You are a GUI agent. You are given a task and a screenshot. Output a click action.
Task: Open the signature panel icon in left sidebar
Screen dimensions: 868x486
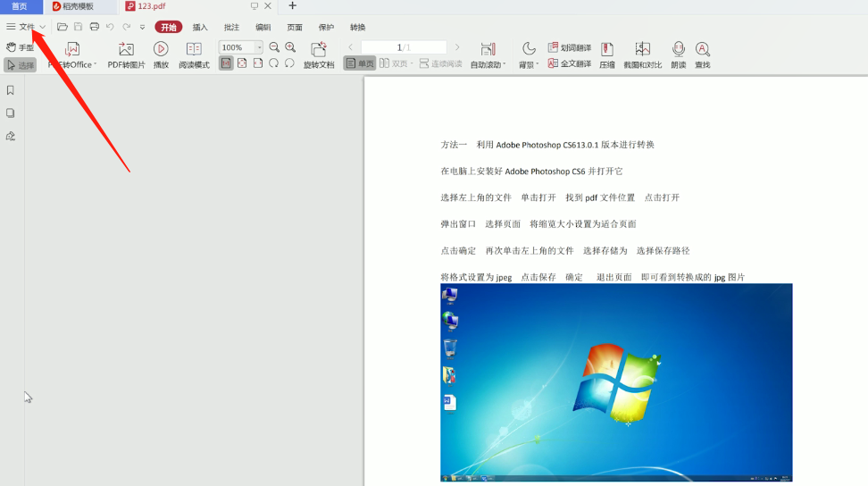coord(10,136)
